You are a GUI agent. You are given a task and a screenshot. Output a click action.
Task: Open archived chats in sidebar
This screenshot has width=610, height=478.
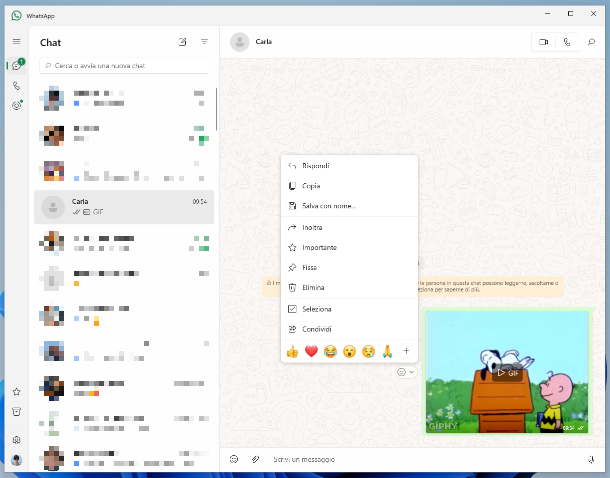tap(16, 411)
